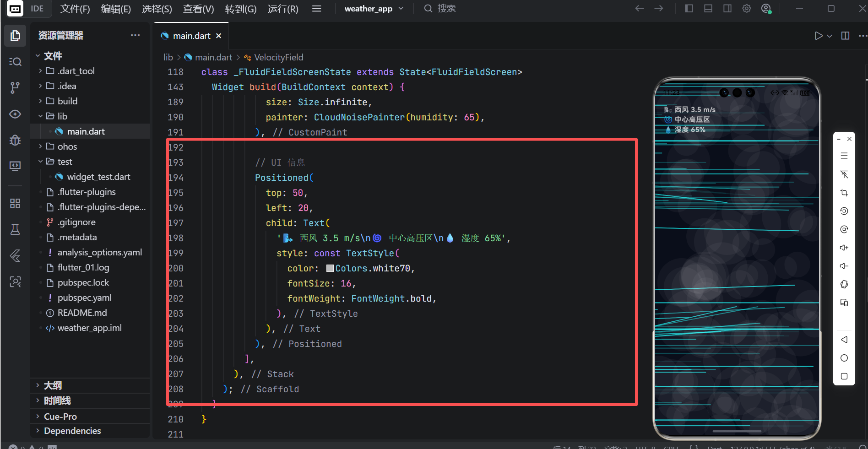The width and height of the screenshot is (868, 449).
Task: Open flutter_01.log in the file tree
Action: pos(90,267)
